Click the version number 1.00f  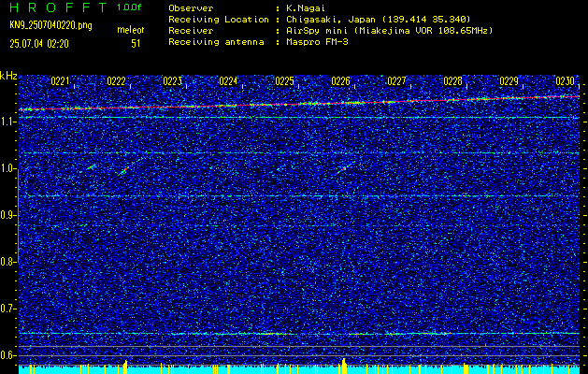click(x=129, y=7)
